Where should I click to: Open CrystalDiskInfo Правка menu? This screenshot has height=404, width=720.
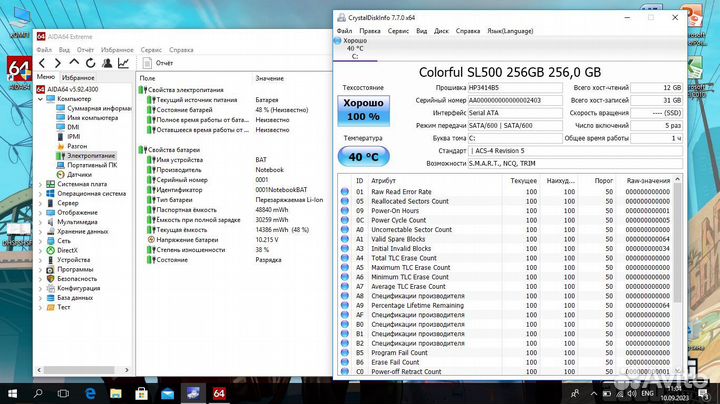370,31
